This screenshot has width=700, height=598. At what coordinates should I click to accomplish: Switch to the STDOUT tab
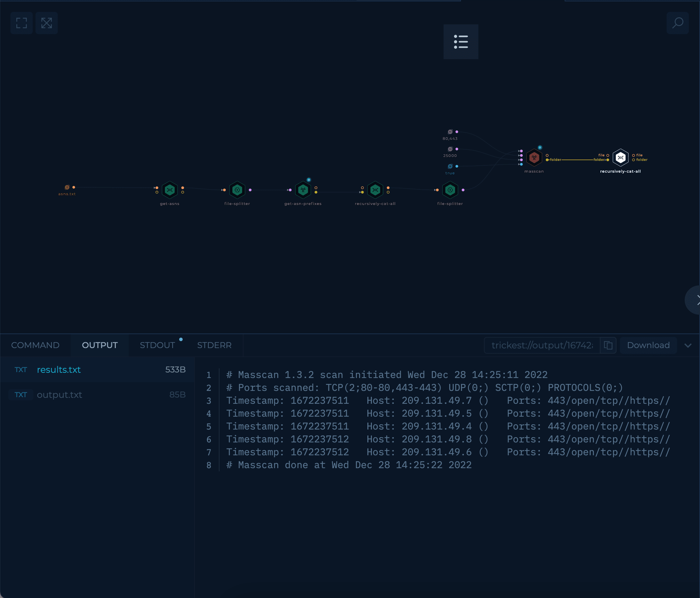pos(157,345)
